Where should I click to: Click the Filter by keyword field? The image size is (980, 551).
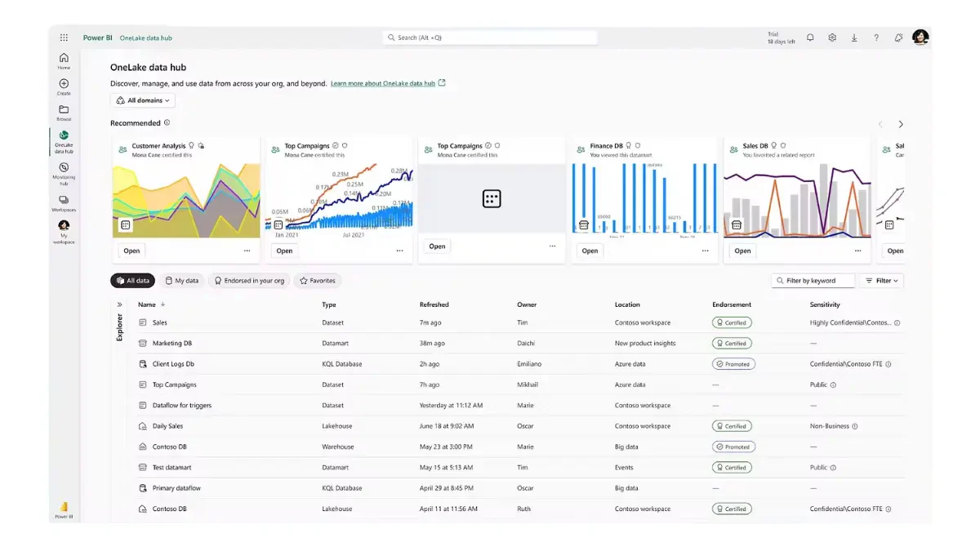coord(813,280)
